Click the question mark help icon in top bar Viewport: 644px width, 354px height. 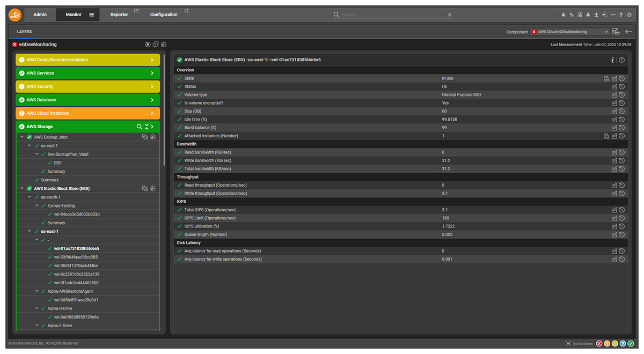click(621, 15)
